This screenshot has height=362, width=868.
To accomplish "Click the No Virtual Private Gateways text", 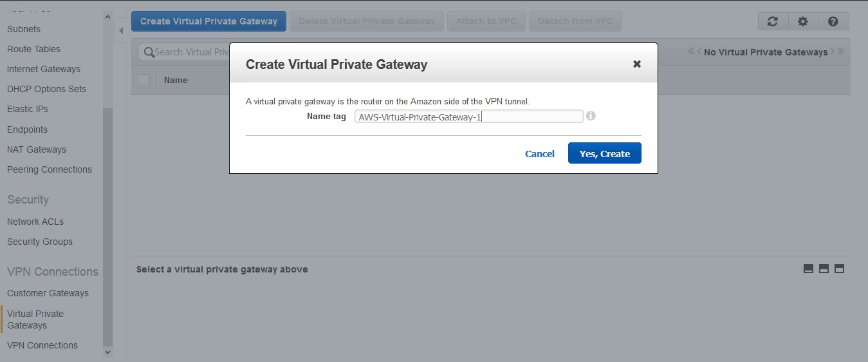I will [x=766, y=52].
